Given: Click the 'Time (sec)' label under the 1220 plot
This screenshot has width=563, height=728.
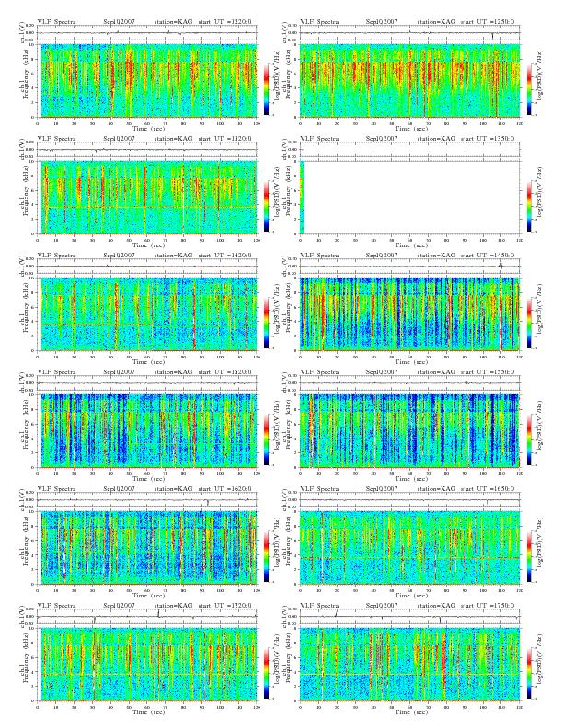Looking at the screenshot, I should [x=149, y=128].
